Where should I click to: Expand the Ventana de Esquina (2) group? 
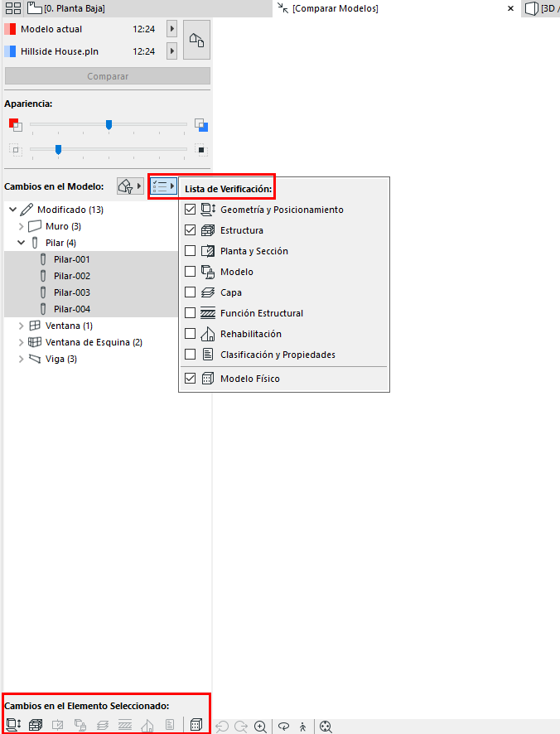tap(21, 343)
